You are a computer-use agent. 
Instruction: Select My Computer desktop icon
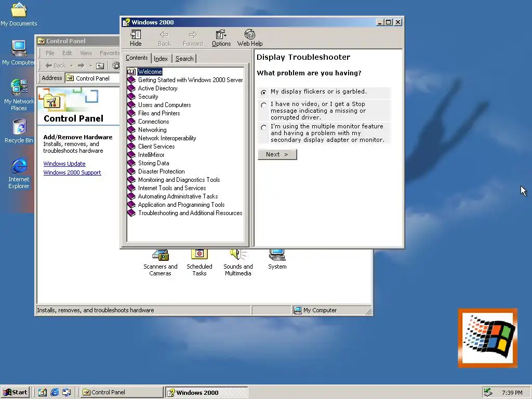coord(19,52)
